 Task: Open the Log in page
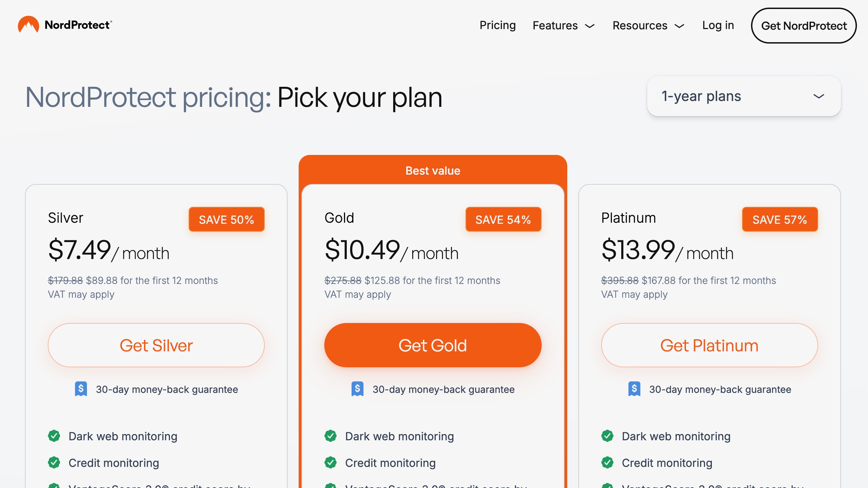pos(718,26)
